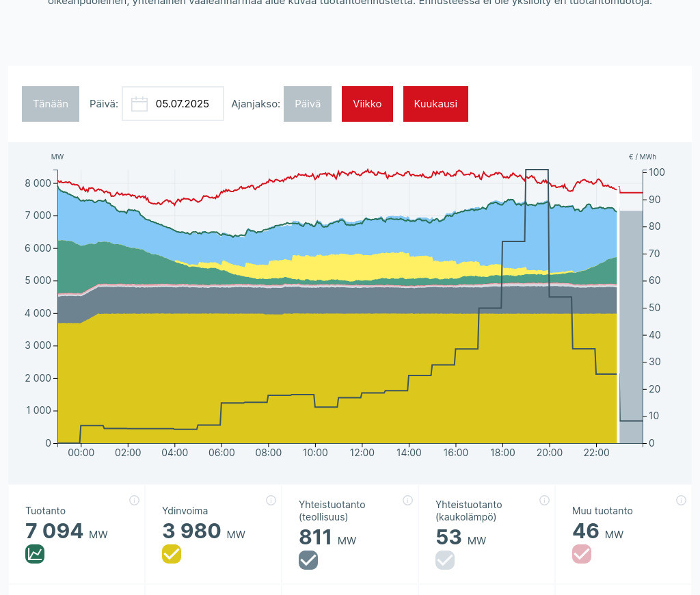
Task: Open the info icon on the Tuotanto card
Action: click(134, 500)
